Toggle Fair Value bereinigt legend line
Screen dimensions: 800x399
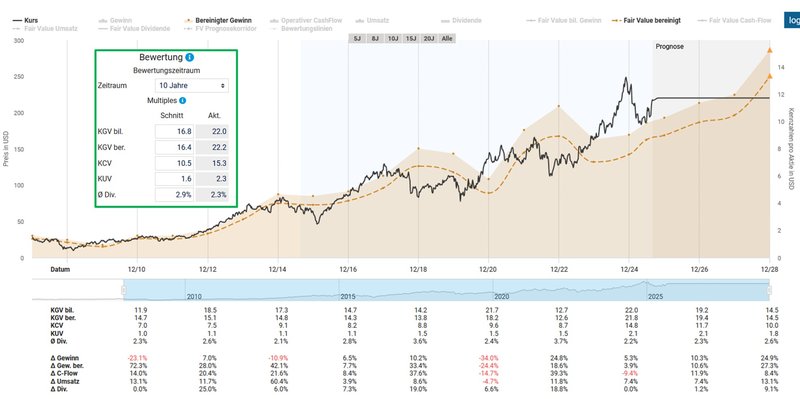tap(647, 20)
